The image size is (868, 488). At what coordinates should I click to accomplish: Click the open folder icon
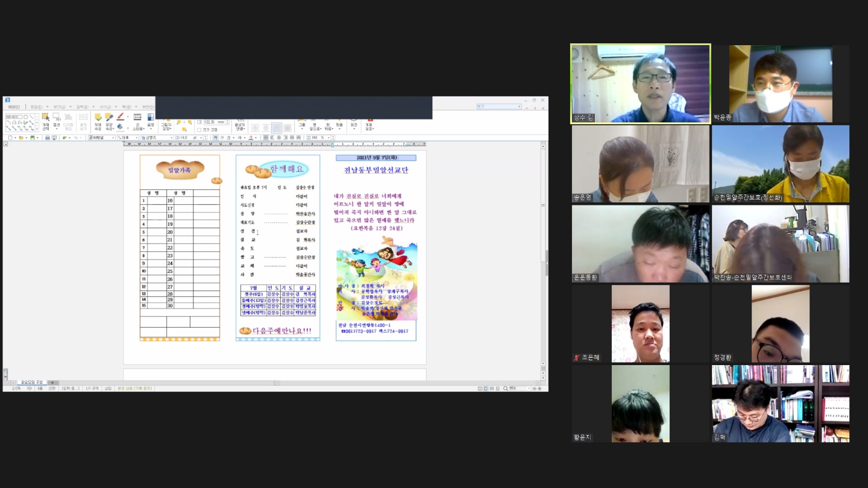click(x=21, y=138)
